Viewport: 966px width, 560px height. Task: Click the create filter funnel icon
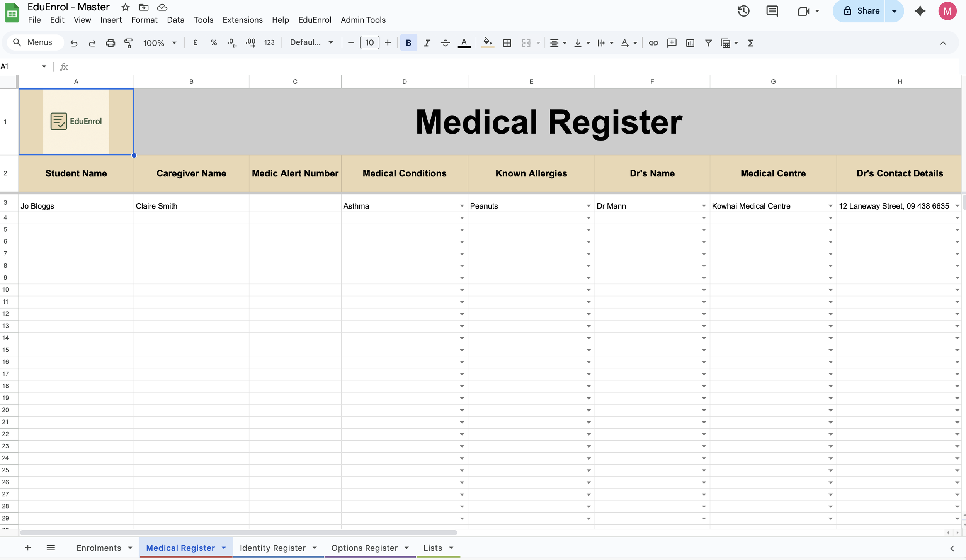pyautogui.click(x=708, y=43)
